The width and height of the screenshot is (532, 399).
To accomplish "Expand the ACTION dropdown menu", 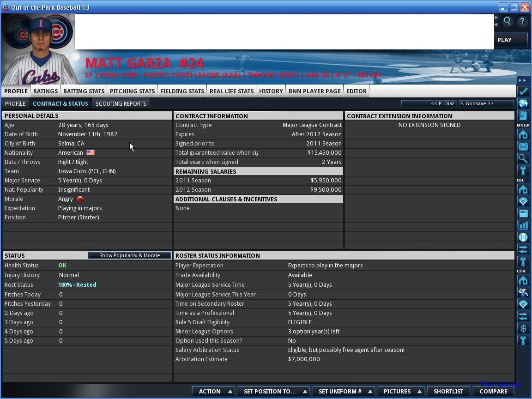I will click(213, 391).
